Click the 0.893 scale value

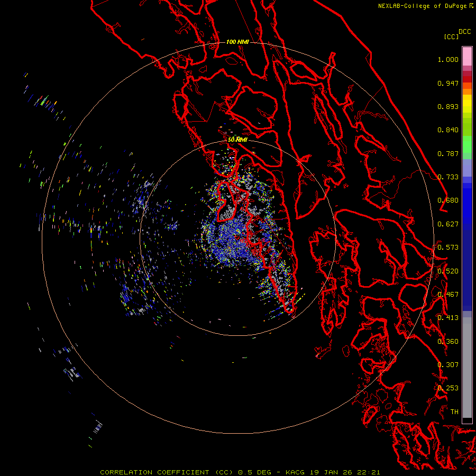(x=448, y=106)
